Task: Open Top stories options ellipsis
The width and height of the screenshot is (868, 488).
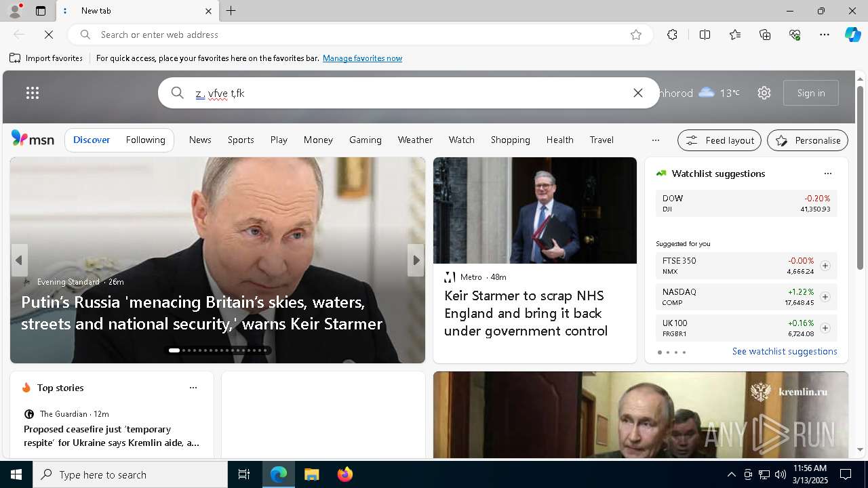Action: point(193,388)
